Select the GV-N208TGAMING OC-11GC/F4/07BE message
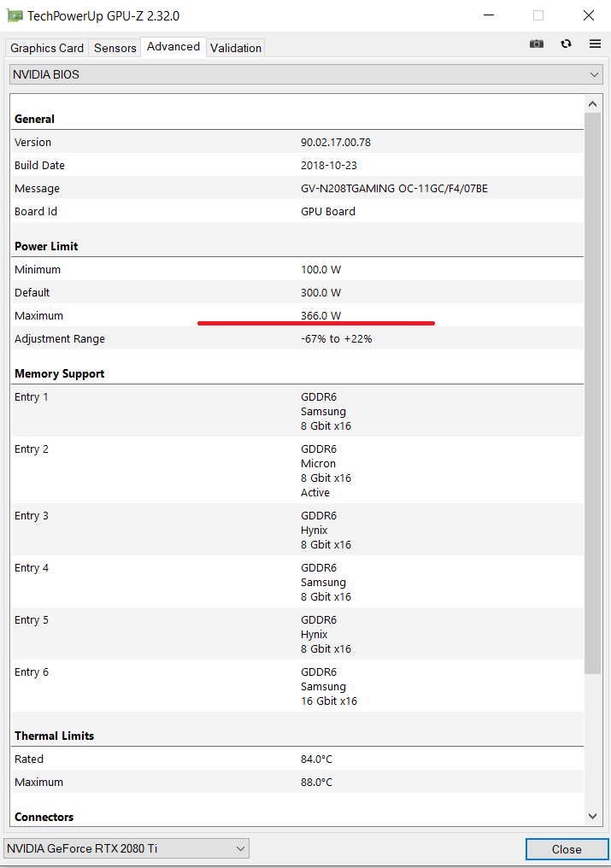This screenshot has width=611, height=868. click(x=395, y=189)
